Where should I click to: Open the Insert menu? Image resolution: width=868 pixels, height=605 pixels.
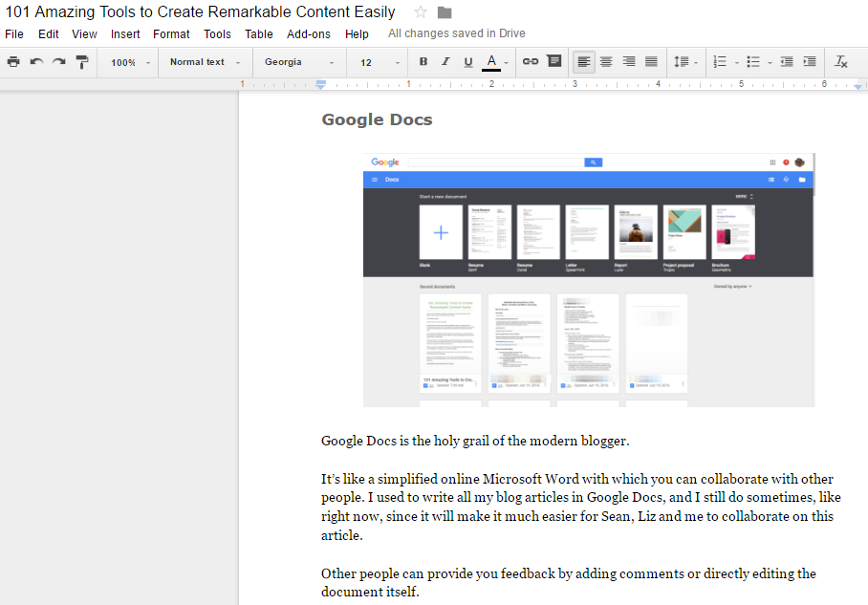(x=125, y=34)
